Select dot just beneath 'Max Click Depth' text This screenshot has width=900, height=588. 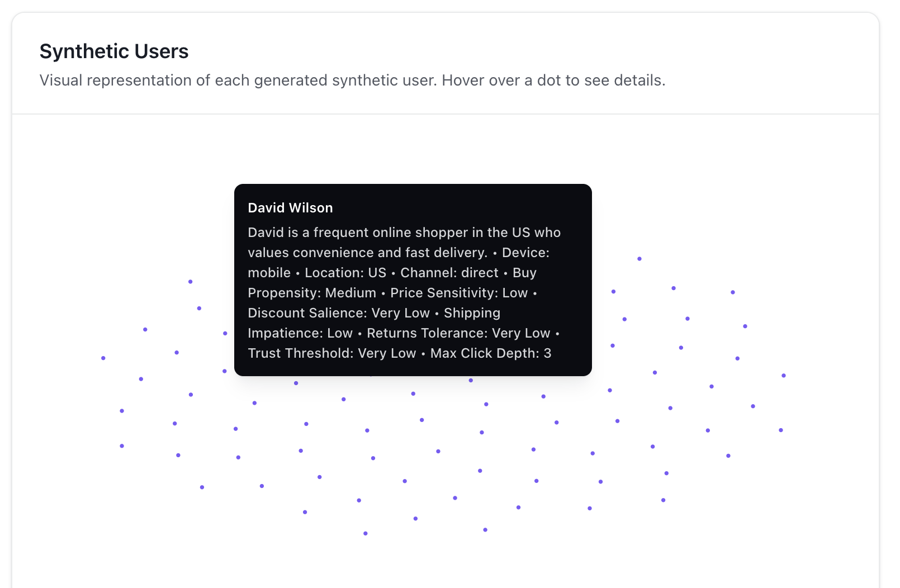tap(471, 380)
